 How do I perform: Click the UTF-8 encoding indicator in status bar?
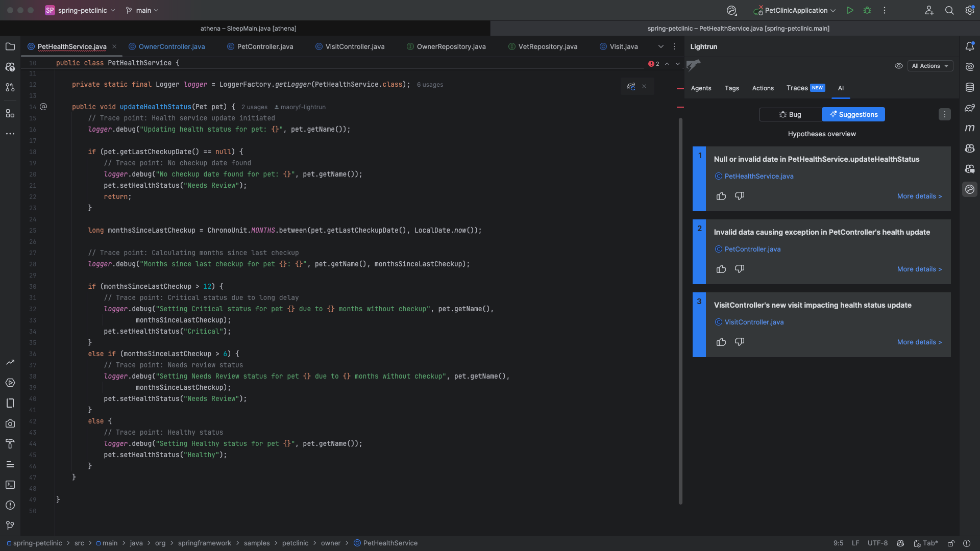click(877, 543)
